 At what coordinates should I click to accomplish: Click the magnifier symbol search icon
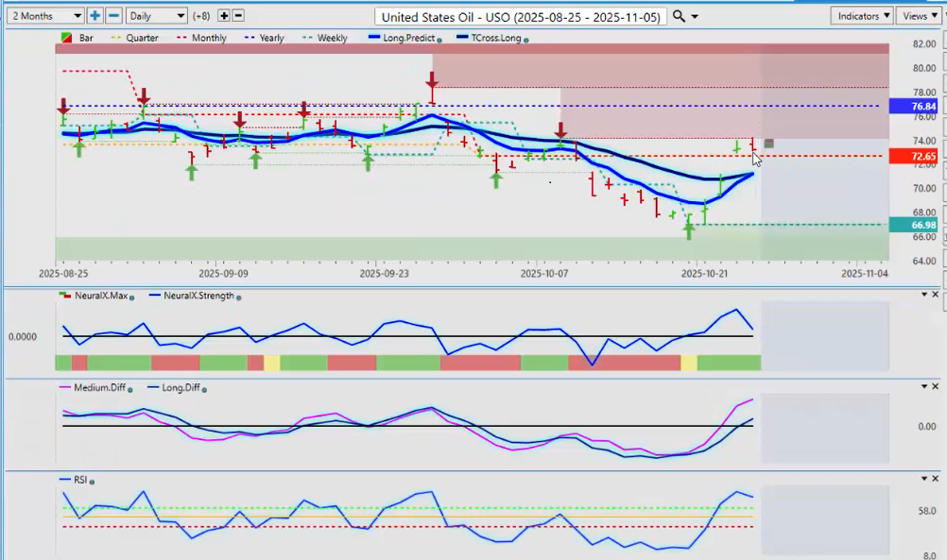tap(680, 16)
